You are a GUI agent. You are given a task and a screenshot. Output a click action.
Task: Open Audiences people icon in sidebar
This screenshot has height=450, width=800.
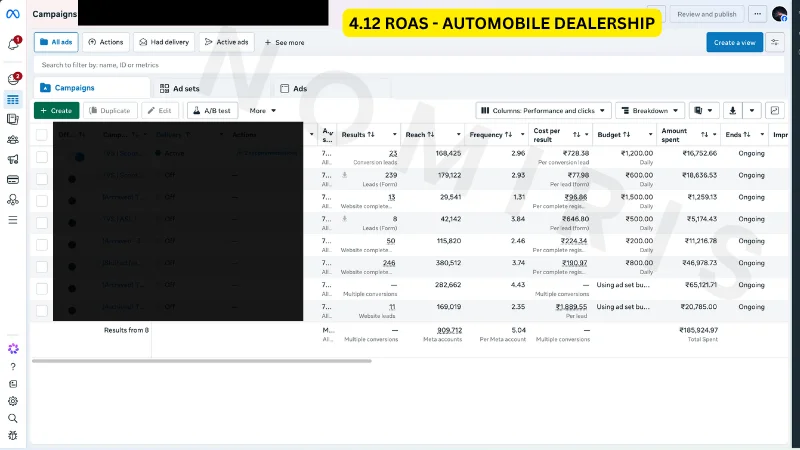(13, 140)
